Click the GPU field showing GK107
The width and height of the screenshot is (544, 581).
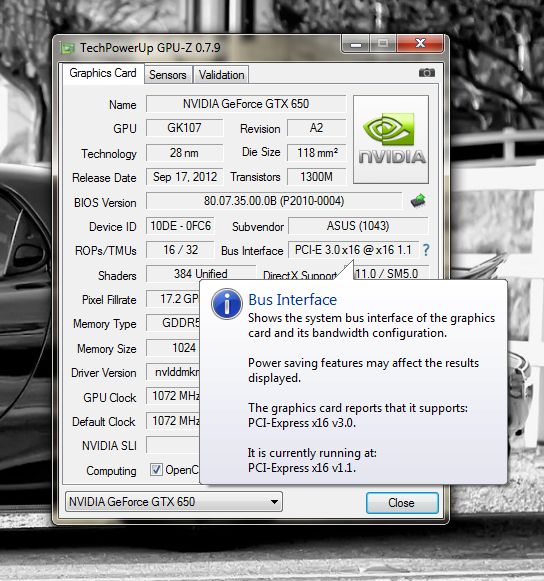[184, 128]
